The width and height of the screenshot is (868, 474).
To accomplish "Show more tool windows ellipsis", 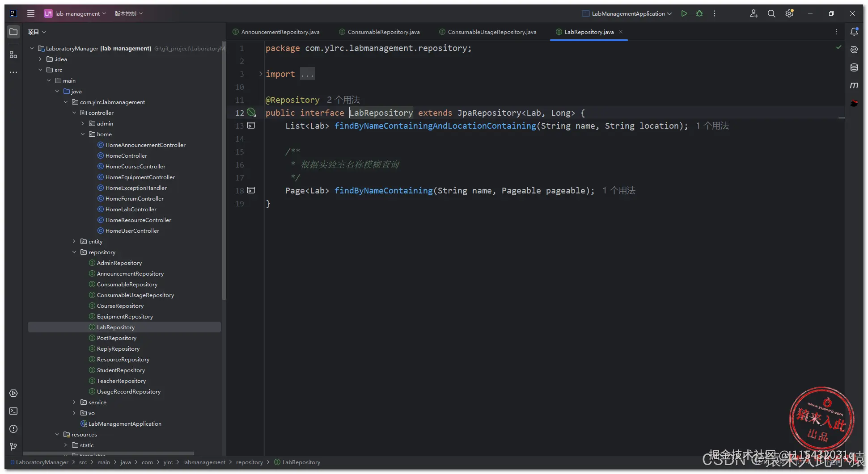I will point(13,72).
